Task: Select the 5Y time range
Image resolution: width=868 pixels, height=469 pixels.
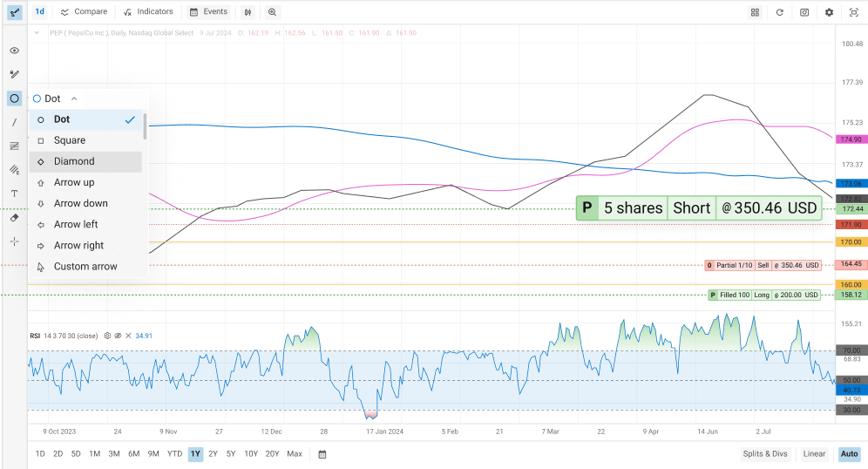Action: click(x=231, y=454)
